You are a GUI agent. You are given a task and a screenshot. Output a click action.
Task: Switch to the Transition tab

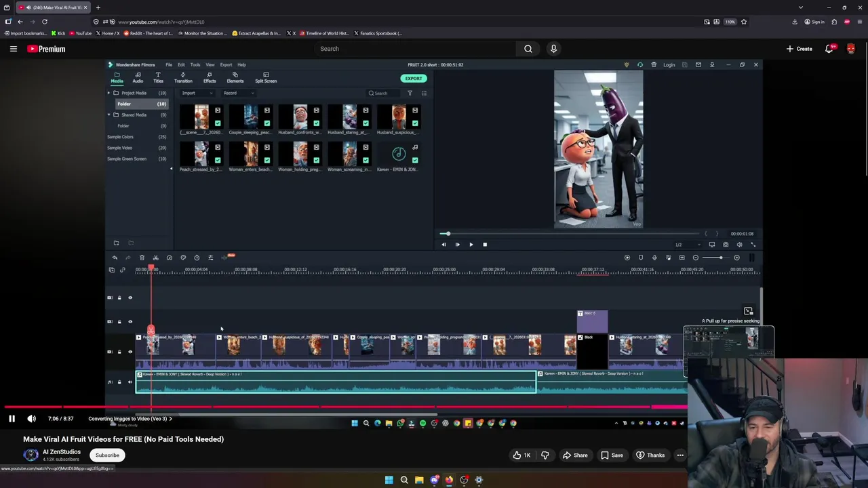pyautogui.click(x=183, y=77)
